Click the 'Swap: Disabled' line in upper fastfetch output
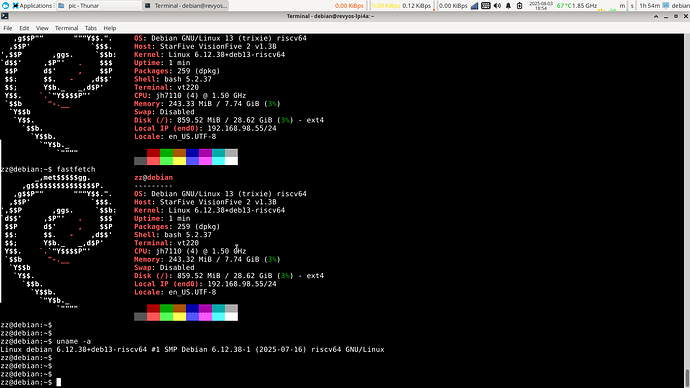 164,112
